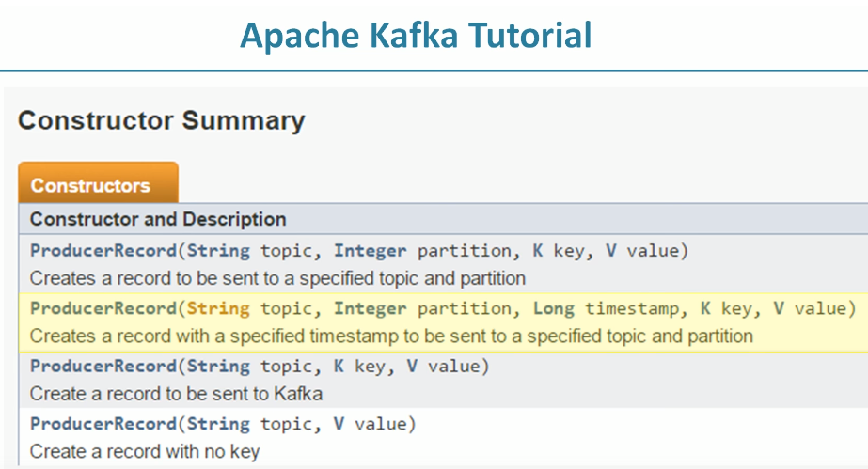The height and width of the screenshot is (469, 868).
Task: Click Integer type in the highlighted timestamp row
Action: coord(370,308)
